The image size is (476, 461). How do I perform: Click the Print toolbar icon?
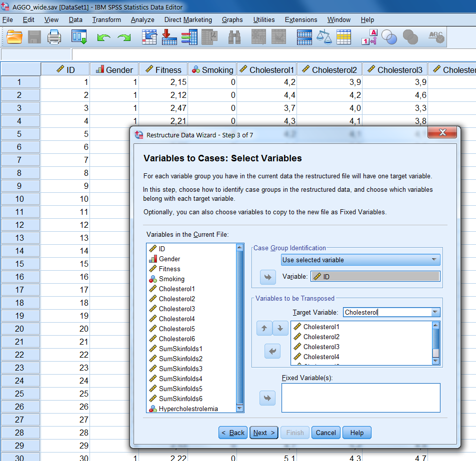(x=53, y=36)
